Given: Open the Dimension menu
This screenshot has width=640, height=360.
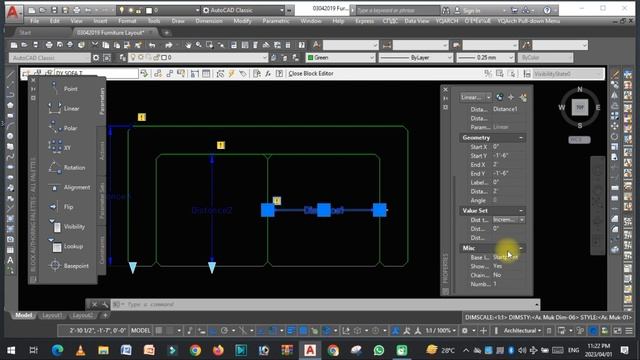Looking at the screenshot, I should coord(209,21).
